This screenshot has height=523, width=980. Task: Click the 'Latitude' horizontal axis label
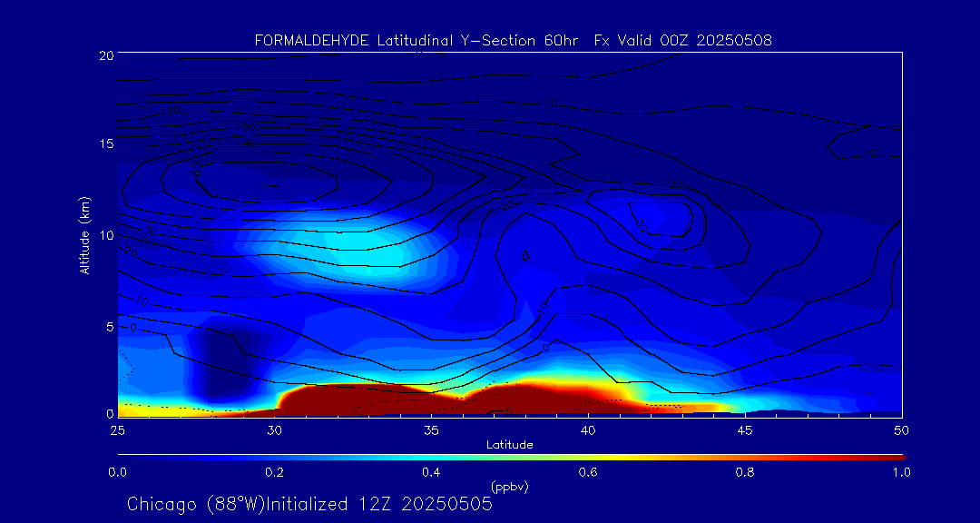tap(510, 445)
